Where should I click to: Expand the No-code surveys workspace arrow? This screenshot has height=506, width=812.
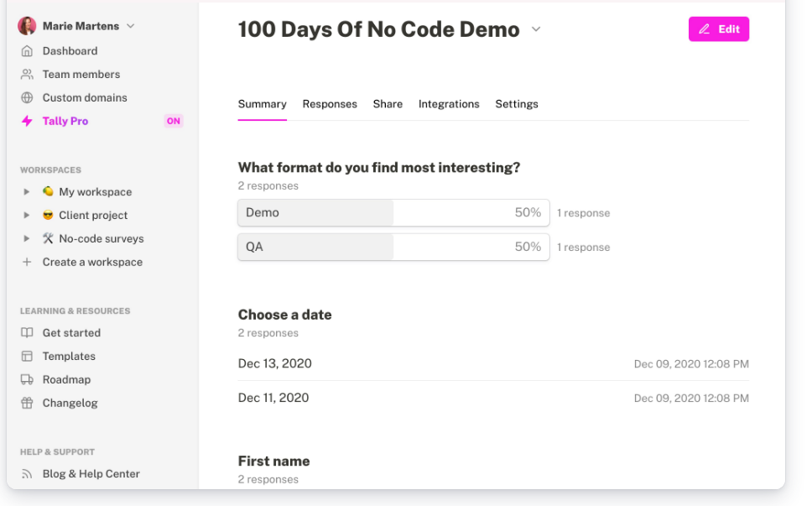(27, 239)
